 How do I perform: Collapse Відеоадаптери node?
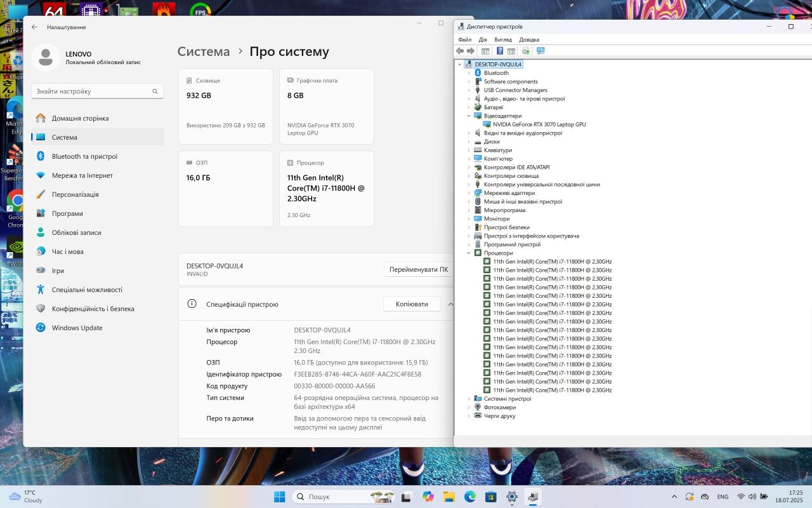coord(469,116)
